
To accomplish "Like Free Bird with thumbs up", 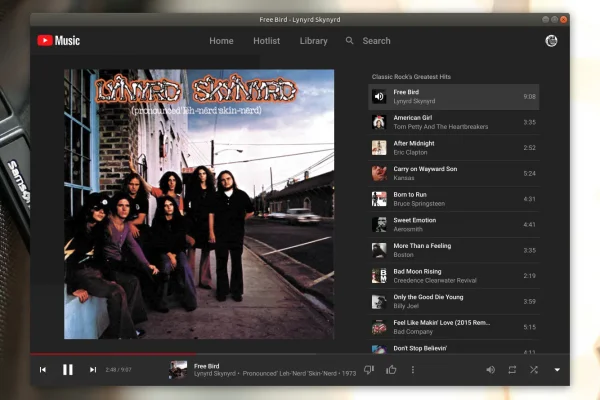I will click(391, 369).
